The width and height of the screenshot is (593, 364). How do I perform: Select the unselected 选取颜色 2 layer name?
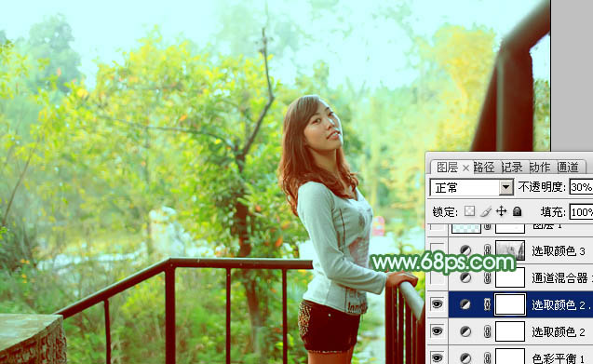click(559, 331)
